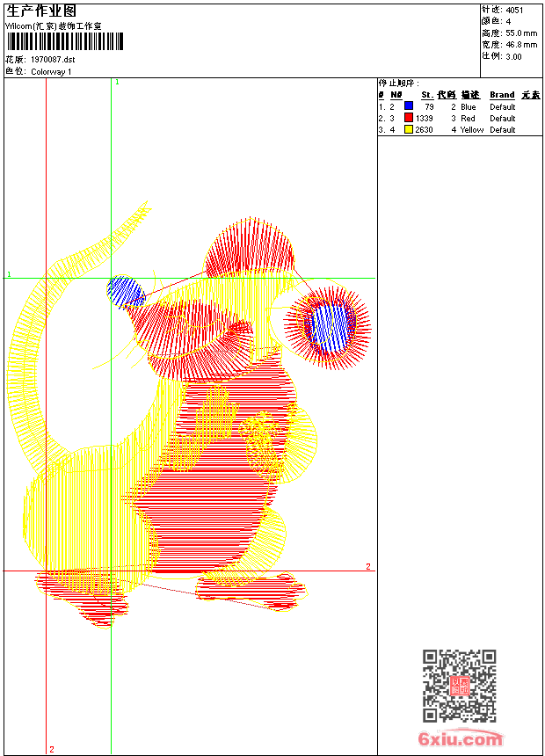545x756 pixels.
Task: Click the Red color swatch in stop sequence
Action: click(409, 118)
